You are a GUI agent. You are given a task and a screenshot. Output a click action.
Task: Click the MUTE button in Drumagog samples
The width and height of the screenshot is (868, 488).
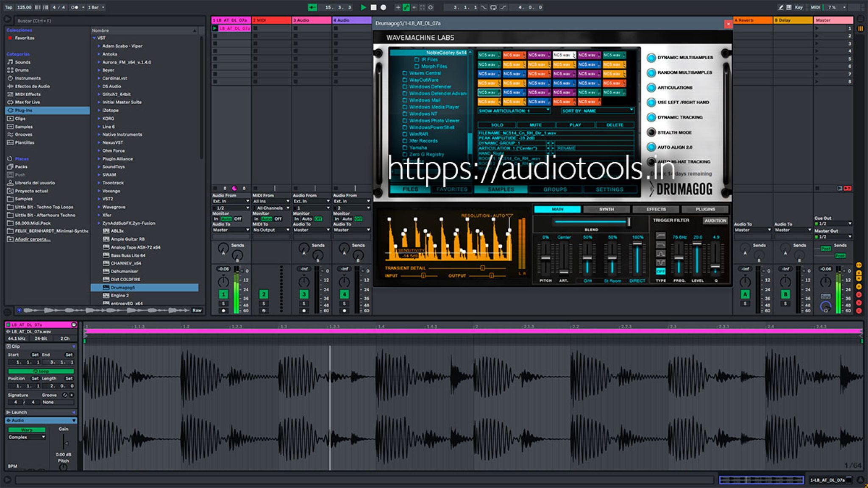pyautogui.click(x=536, y=125)
